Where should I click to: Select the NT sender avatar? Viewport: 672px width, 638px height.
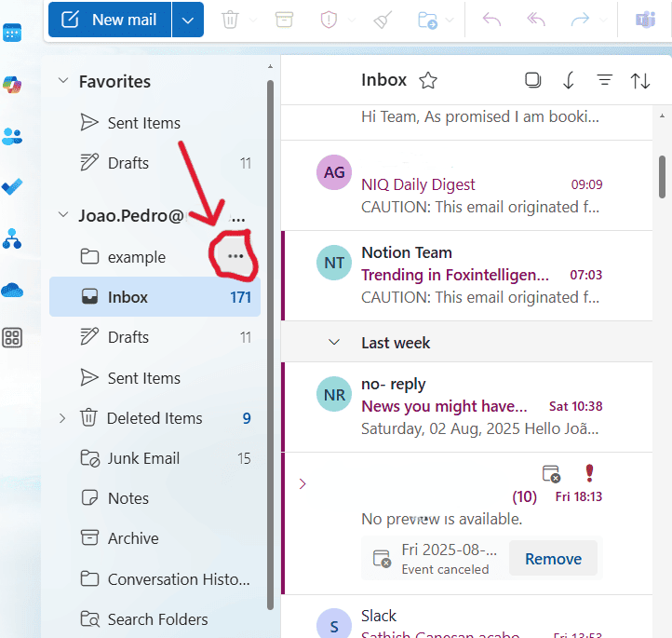coord(334,263)
